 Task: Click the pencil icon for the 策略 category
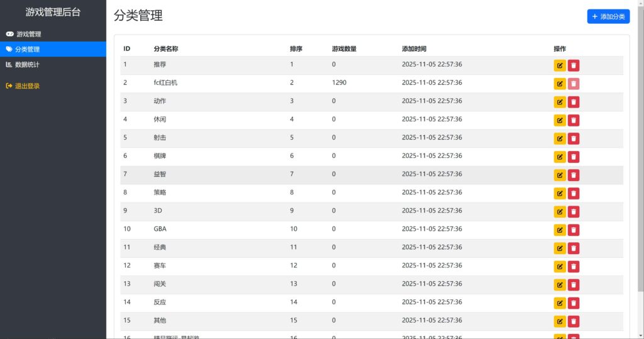pyautogui.click(x=560, y=193)
